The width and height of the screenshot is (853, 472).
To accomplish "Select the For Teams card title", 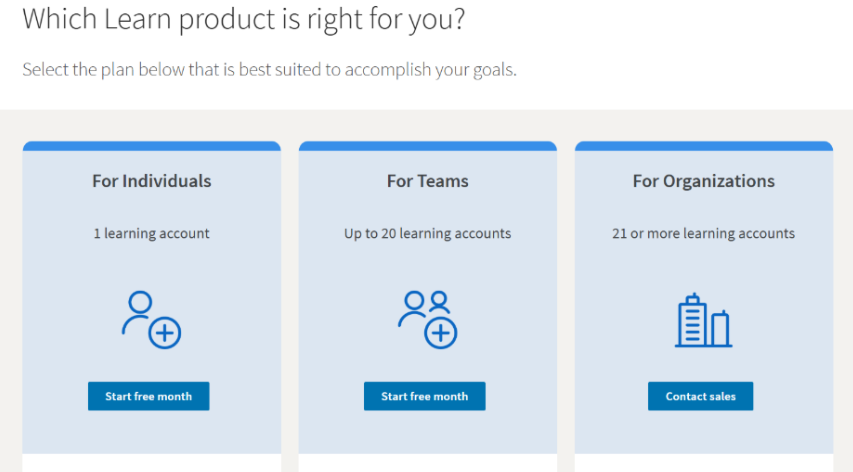I will 428,181.
